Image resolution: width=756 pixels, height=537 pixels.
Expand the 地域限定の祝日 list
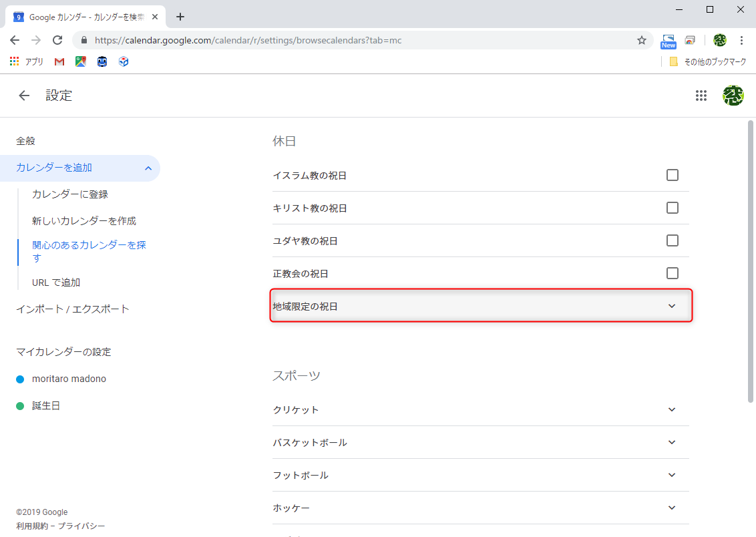(x=481, y=306)
